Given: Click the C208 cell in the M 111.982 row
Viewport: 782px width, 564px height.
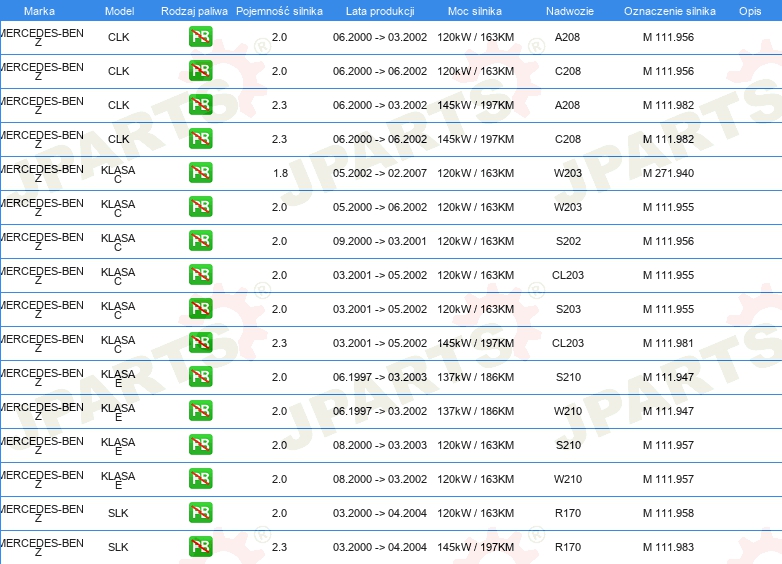Looking at the screenshot, I should 568,139.
